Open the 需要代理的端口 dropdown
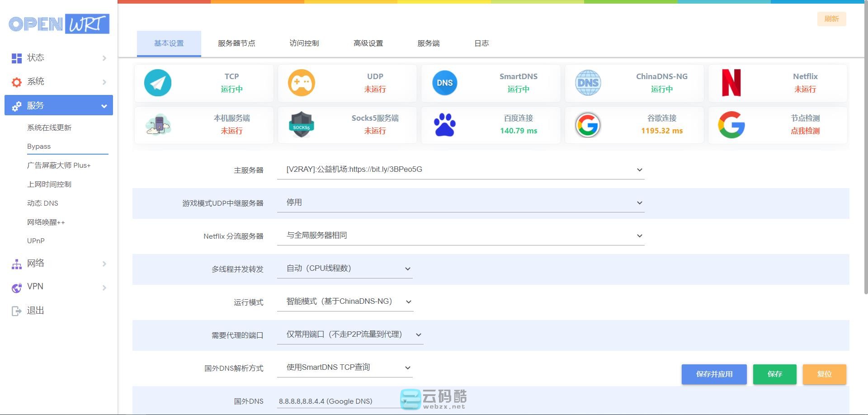The image size is (868, 415). tap(350, 335)
